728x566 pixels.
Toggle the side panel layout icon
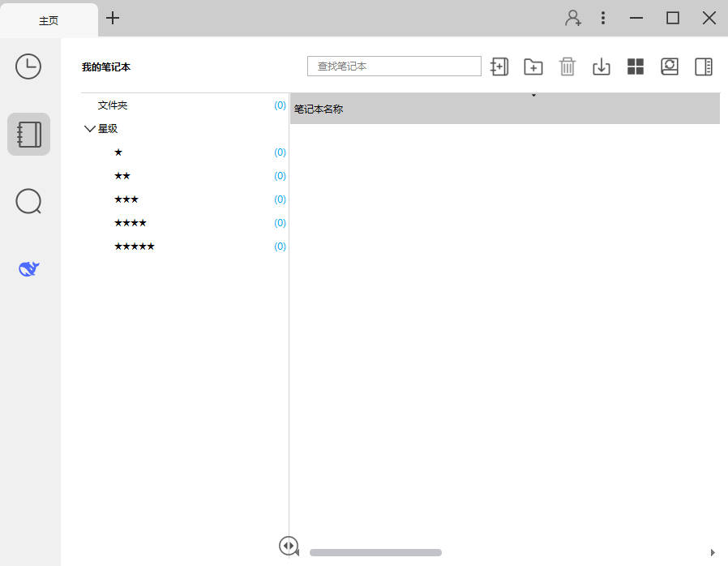[704, 66]
